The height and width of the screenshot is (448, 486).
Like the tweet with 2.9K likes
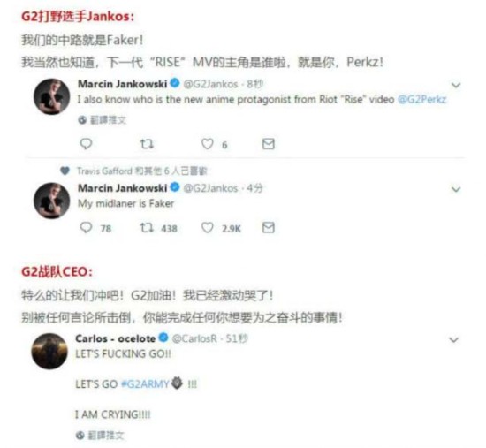point(208,228)
